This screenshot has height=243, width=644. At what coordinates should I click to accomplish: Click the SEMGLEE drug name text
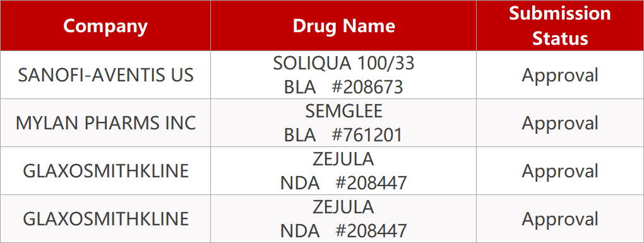343,111
